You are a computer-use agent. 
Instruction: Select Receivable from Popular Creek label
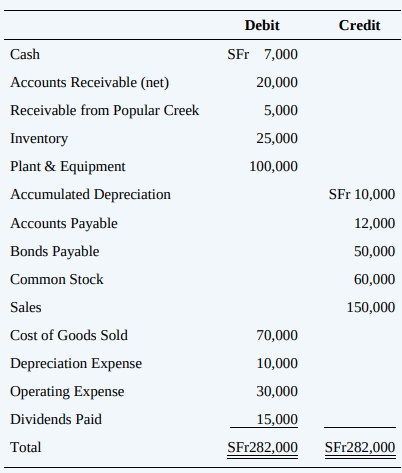click(105, 111)
